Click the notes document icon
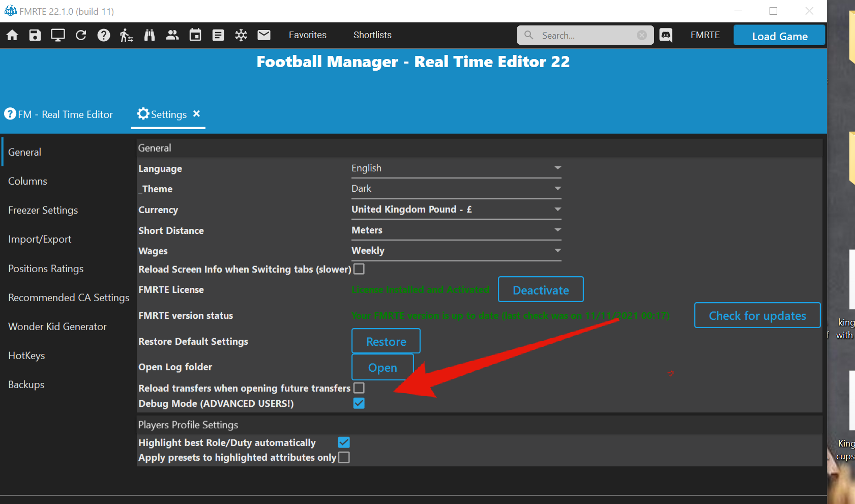The height and width of the screenshot is (504, 855). tap(218, 35)
